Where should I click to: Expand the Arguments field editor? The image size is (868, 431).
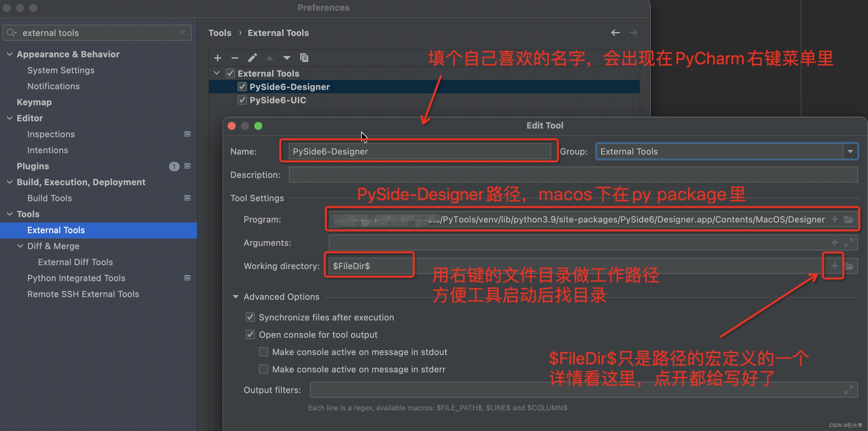(x=848, y=243)
